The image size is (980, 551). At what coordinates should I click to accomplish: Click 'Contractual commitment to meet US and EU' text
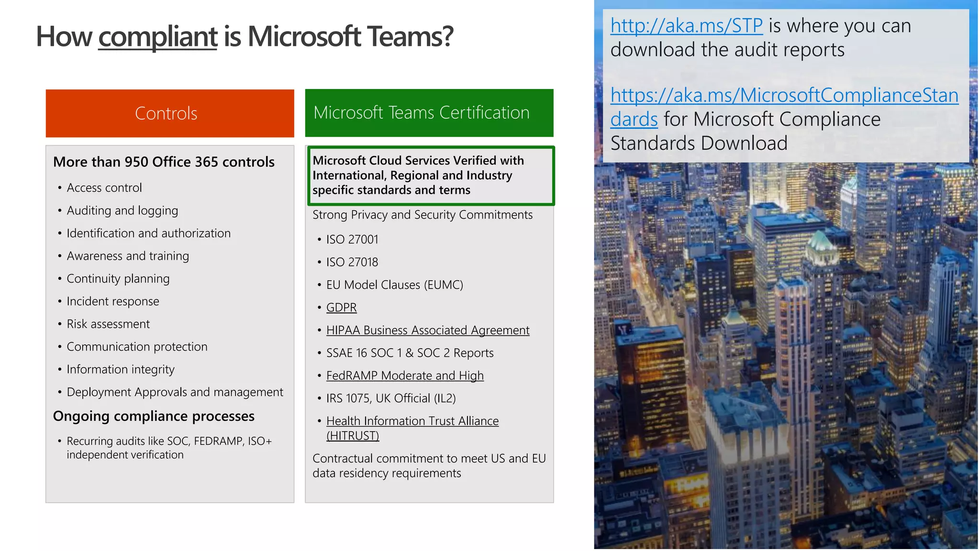(429, 458)
